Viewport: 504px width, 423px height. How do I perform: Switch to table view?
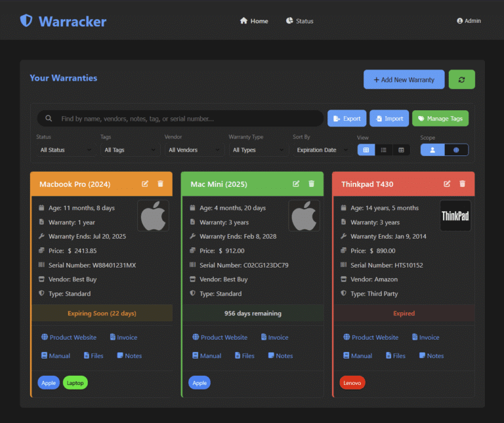(401, 150)
